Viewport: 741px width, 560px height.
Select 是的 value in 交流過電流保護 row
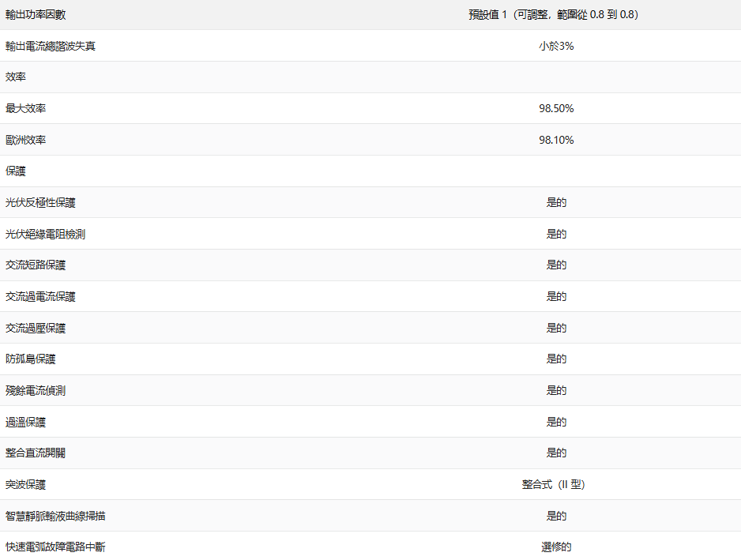coord(556,296)
